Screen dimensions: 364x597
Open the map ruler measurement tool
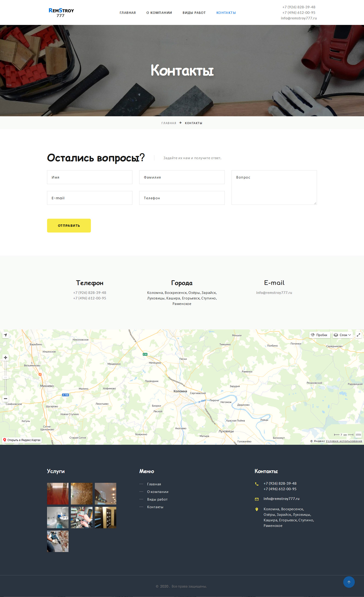pos(358,435)
